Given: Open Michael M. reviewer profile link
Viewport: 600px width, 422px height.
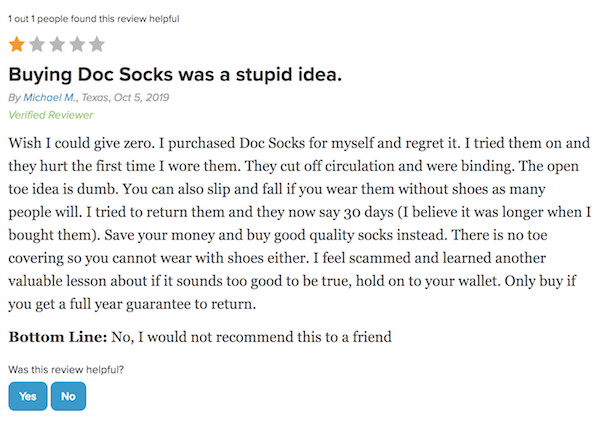Looking at the screenshot, I should 50,98.
